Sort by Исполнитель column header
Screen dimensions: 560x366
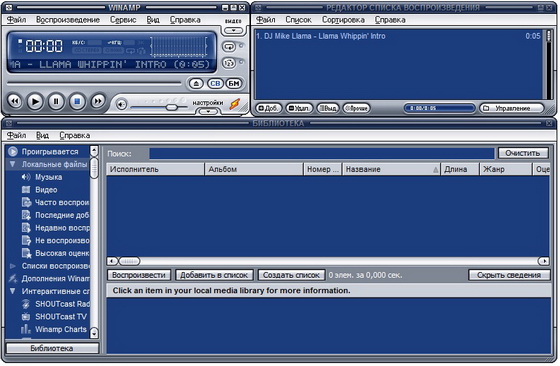tap(155, 169)
